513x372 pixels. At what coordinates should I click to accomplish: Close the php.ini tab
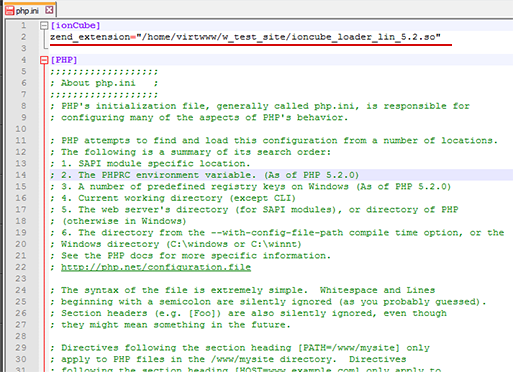[49, 10]
